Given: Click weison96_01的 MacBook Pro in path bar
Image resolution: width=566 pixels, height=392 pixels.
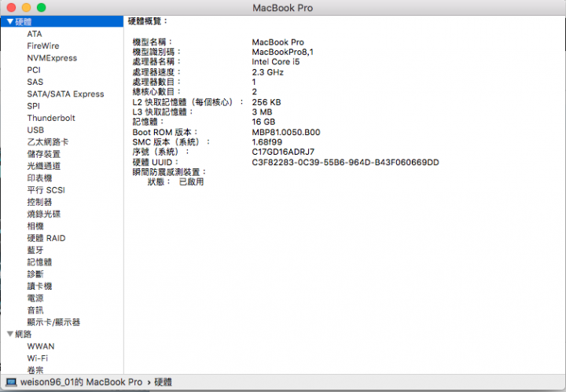Looking at the screenshot, I should pyautogui.click(x=81, y=382).
